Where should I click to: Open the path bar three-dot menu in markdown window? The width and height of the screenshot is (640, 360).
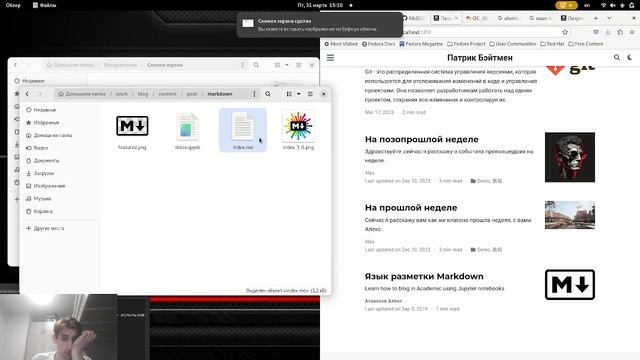[254, 94]
